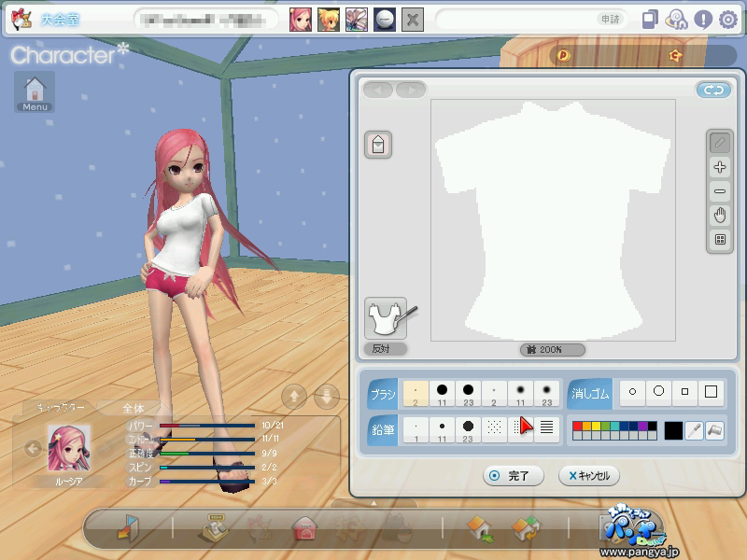Expand the bottom bar small up arrow

pyautogui.click(x=374, y=503)
